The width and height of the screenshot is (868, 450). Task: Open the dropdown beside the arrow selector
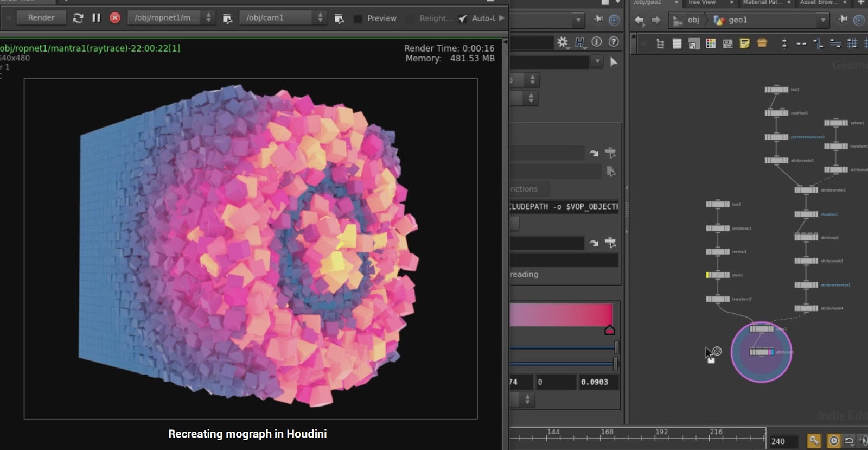(x=597, y=62)
